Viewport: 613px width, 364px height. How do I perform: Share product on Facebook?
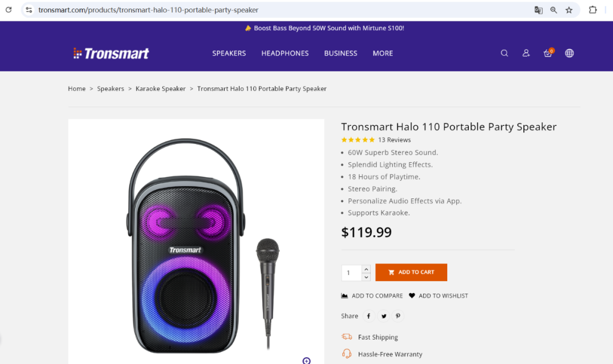pyautogui.click(x=369, y=316)
